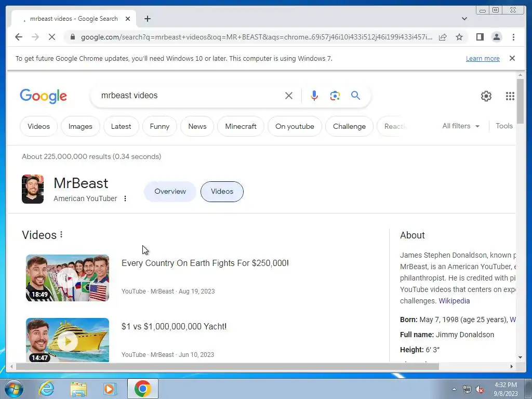Open the Chrome three-dot menu
Image resolution: width=532 pixels, height=399 pixels.
pos(513,37)
